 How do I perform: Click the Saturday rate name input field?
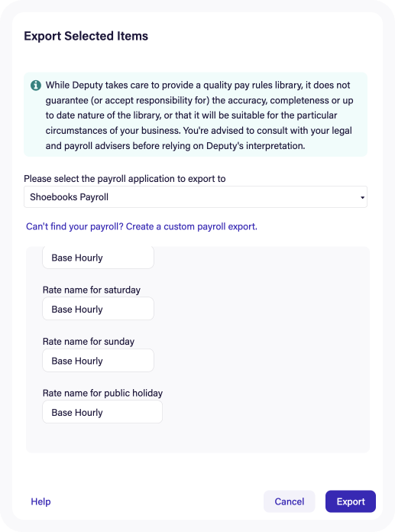pyautogui.click(x=98, y=309)
